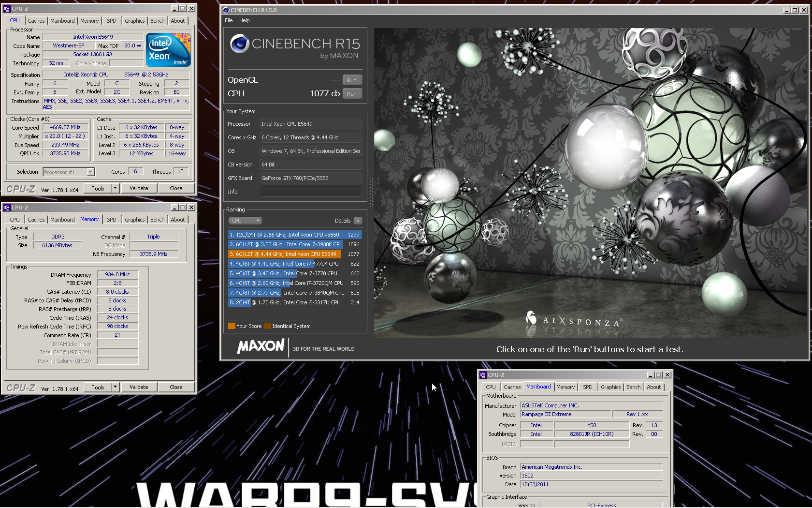812x508 pixels.
Task: Click DRAM Frequency value 934.0 MHz
Action: pyautogui.click(x=117, y=274)
